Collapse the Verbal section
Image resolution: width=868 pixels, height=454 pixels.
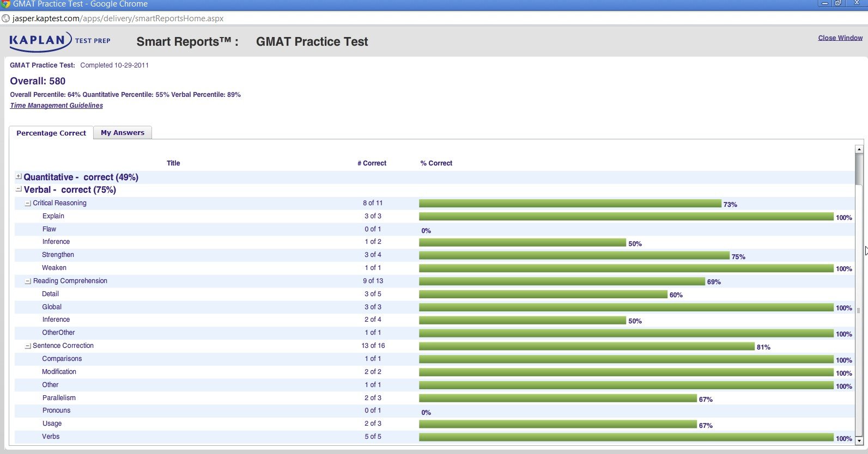click(x=19, y=189)
